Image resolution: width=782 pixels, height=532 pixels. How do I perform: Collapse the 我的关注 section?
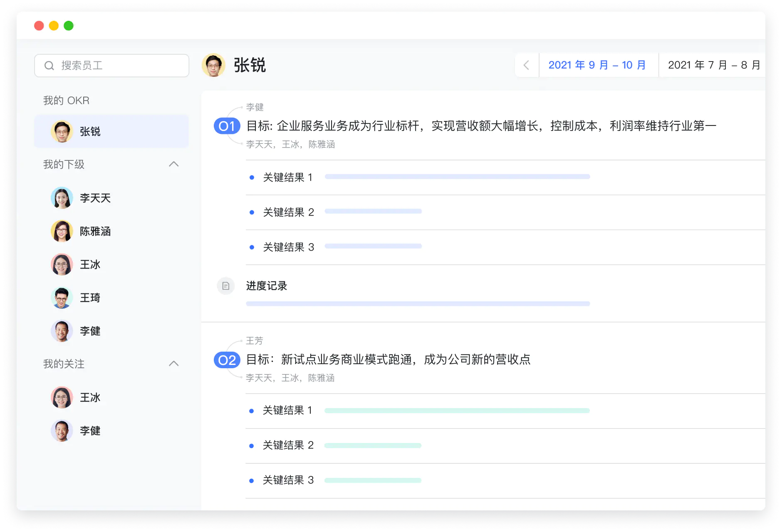[x=174, y=364]
